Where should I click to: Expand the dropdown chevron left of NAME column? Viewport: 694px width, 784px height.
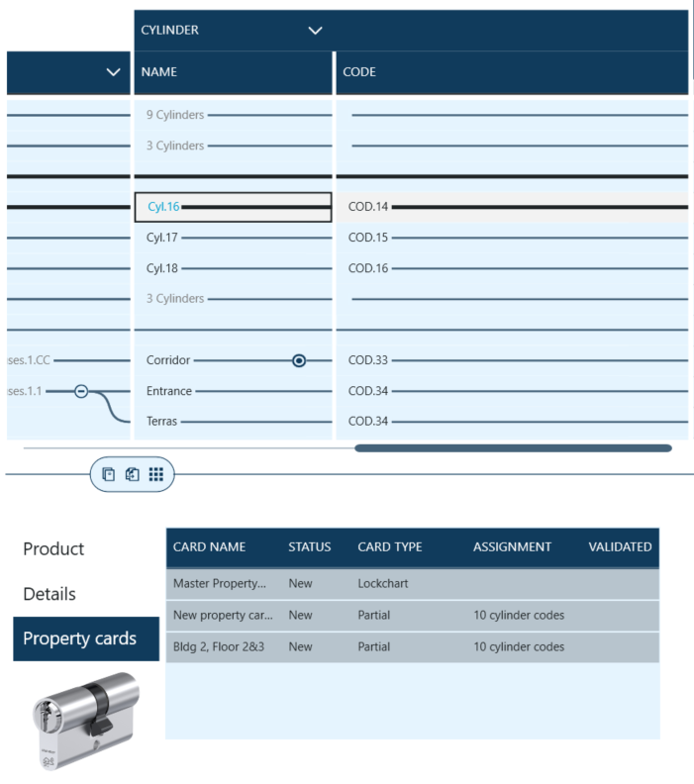coord(113,72)
